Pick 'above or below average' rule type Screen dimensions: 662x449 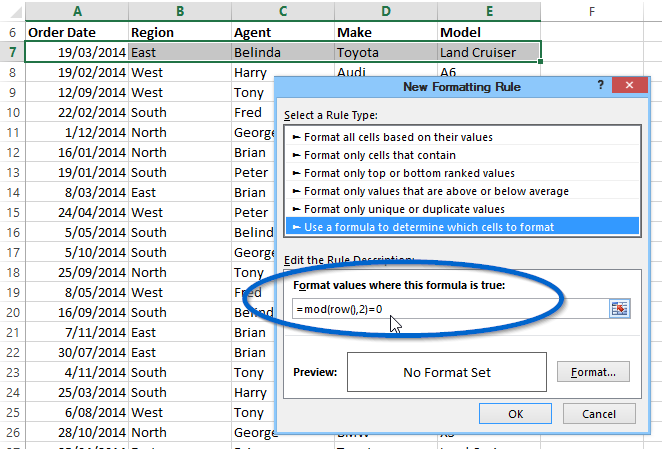462,191
